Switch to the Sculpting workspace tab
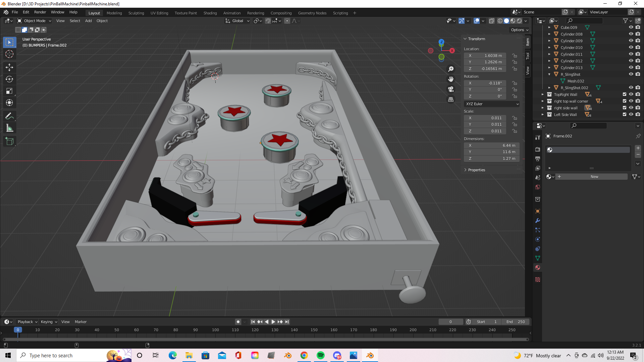Viewport: 644px width, 362px height. 136,13
